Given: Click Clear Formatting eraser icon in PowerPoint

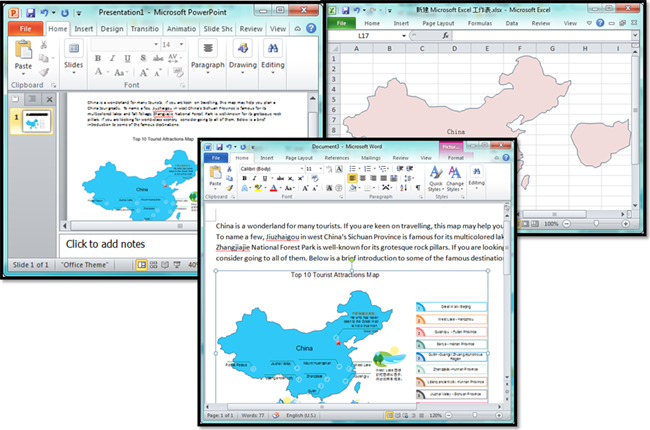Looking at the screenshot, I should coord(178,73).
